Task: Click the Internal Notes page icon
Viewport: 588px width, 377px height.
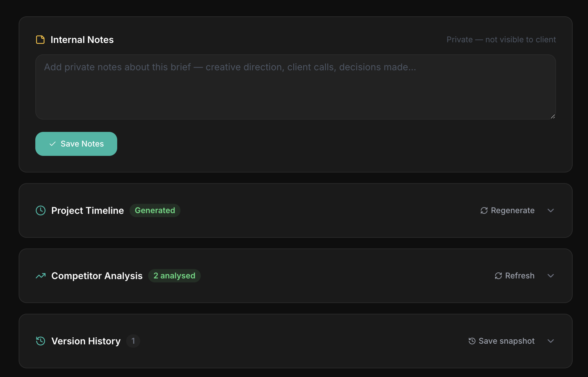Action: 40,40
